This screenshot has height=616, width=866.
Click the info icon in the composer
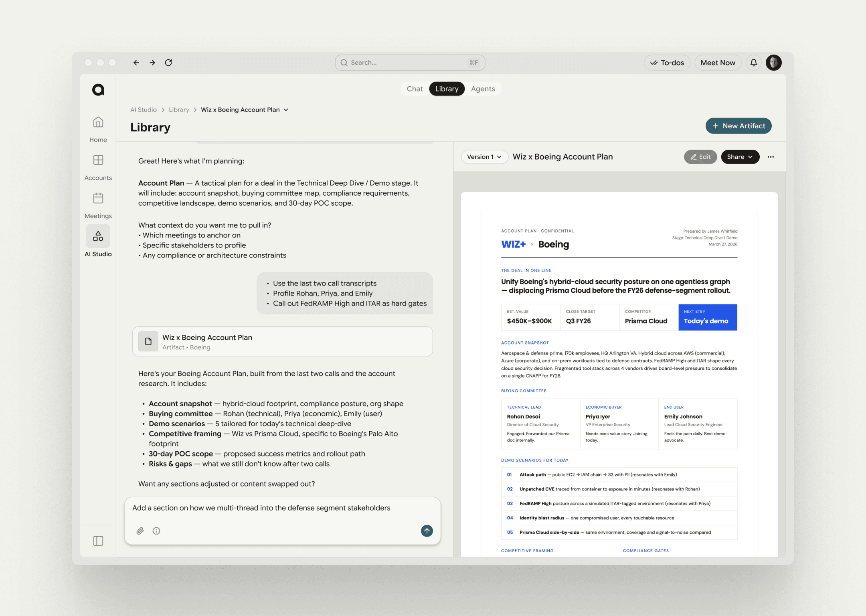[156, 531]
